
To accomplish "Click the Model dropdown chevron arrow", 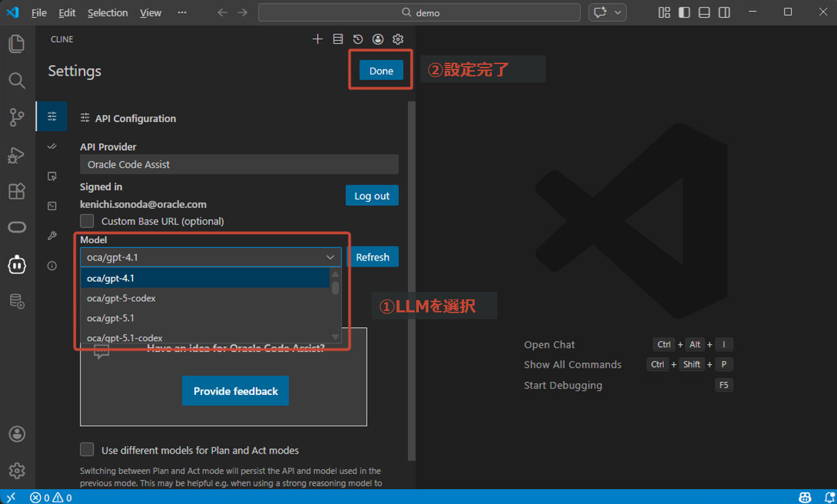I will 330,257.
